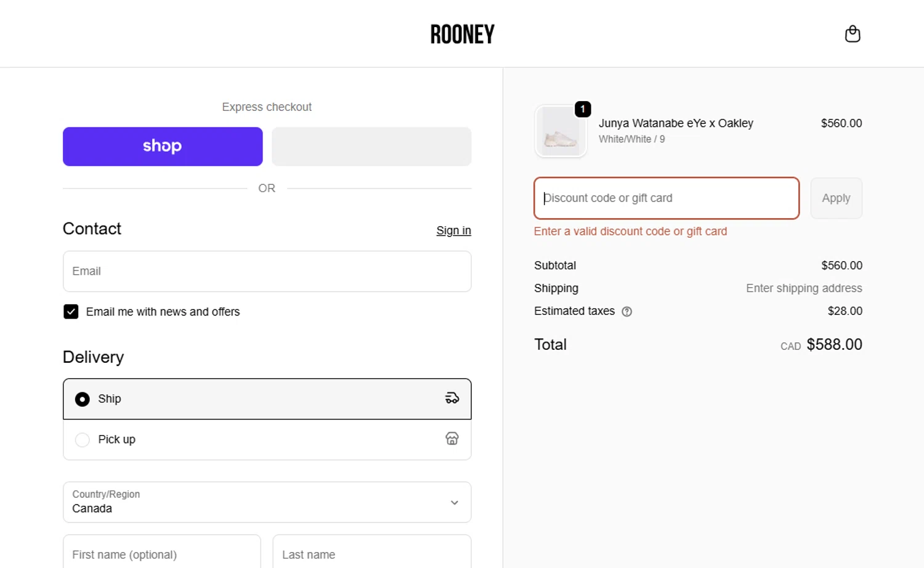Click the $28.00 estimated taxes value
The height and width of the screenshot is (568, 924).
[x=845, y=311]
